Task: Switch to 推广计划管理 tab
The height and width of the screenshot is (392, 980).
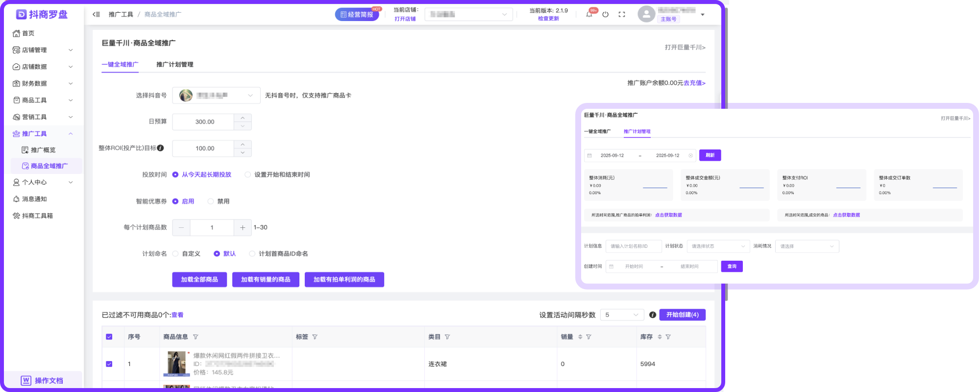Action: tap(175, 65)
